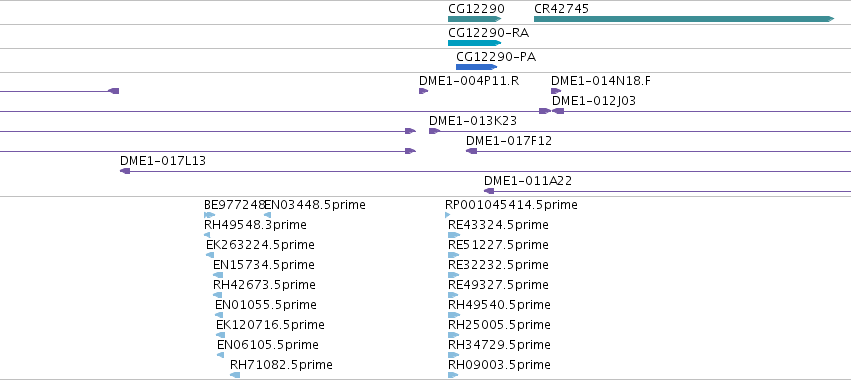The image size is (851, 380).
Task: Select the RP001045414.5prime EST label
Action: click(x=511, y=205)
